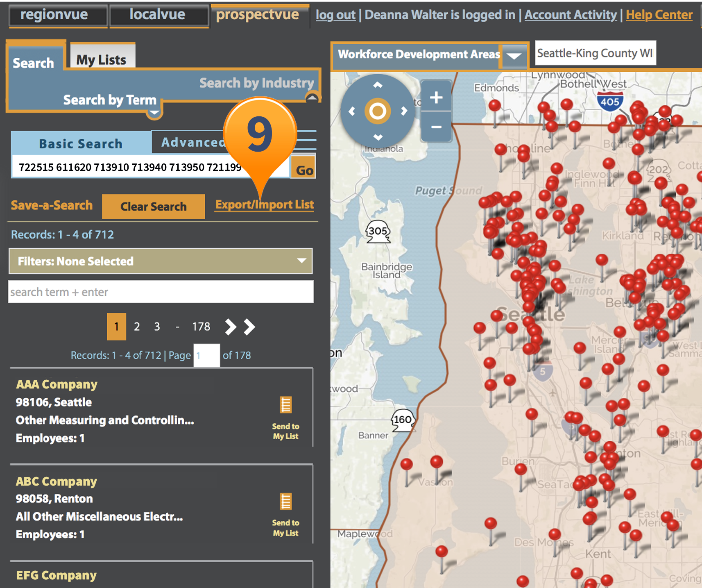Open AAA Company record
The height and width of the screenshot is (588, 702).
click(x=57, y=384)
